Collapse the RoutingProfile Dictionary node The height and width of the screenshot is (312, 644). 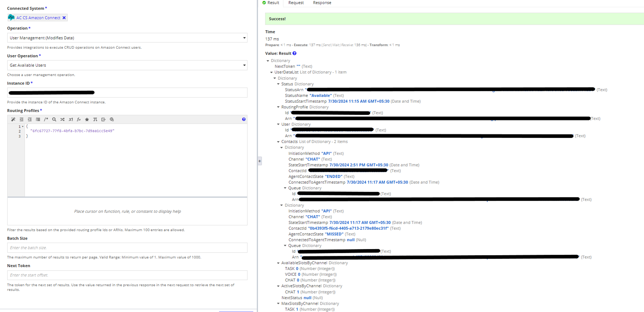(278, 107)
